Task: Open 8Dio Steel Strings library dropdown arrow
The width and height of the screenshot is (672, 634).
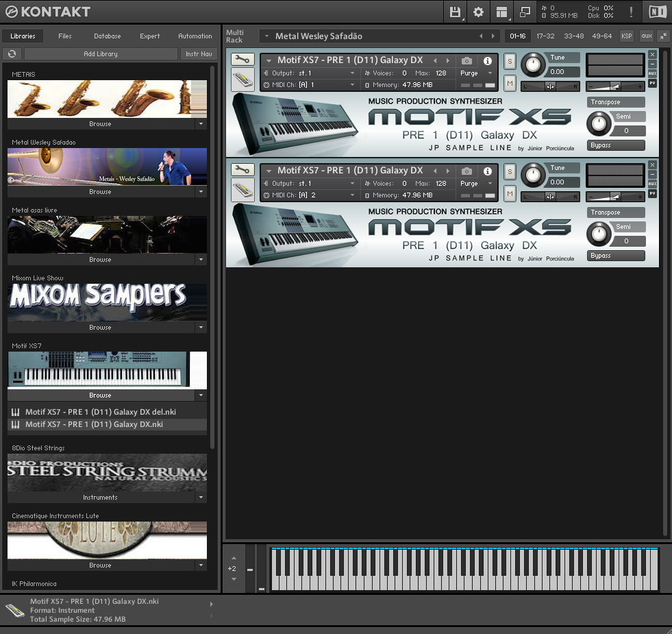Action: click(x=201, y=498)
